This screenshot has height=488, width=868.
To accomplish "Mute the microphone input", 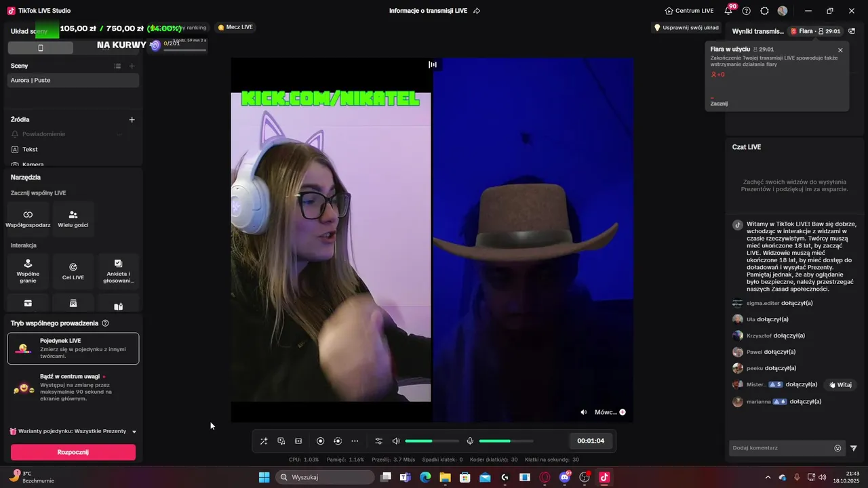I will click(x=470, y=441).
